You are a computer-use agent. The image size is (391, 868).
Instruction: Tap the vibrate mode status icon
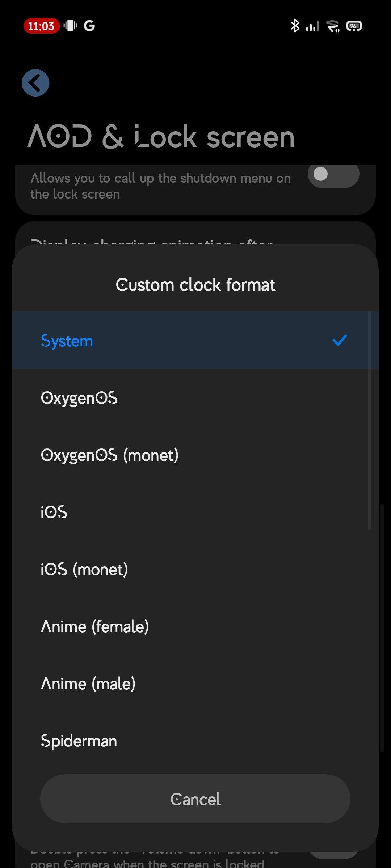pos(70,26)
